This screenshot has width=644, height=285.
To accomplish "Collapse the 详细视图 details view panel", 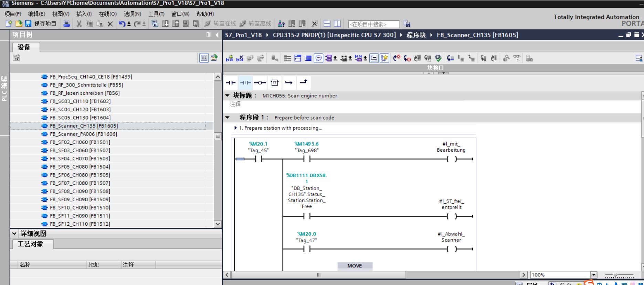I will point(14,233).
